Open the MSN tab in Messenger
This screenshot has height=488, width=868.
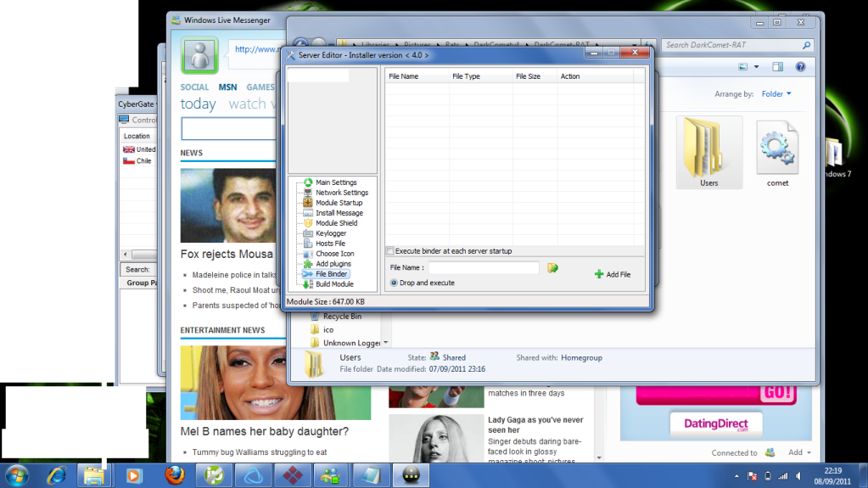tap(227, 87)
